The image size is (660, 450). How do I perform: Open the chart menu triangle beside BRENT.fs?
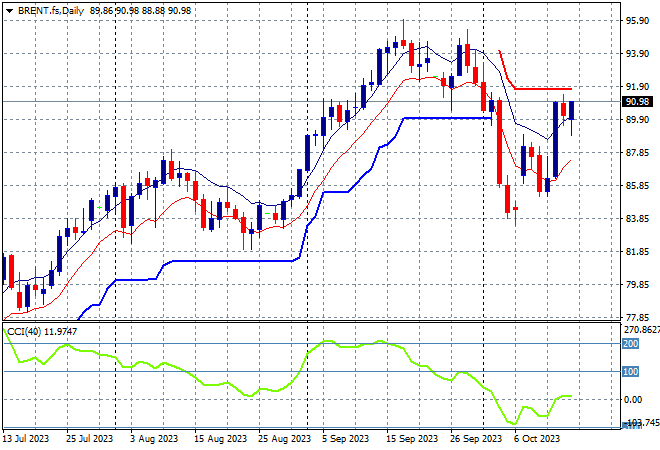9,8
